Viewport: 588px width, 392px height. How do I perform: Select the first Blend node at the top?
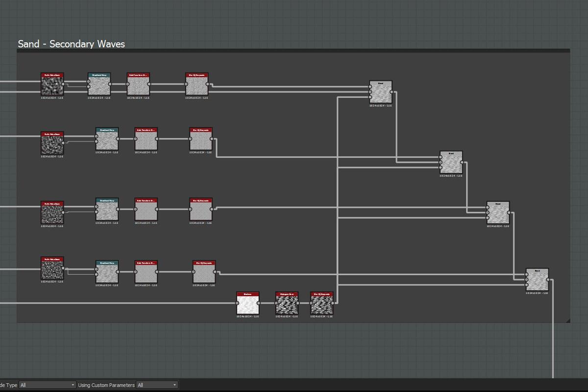381,92
